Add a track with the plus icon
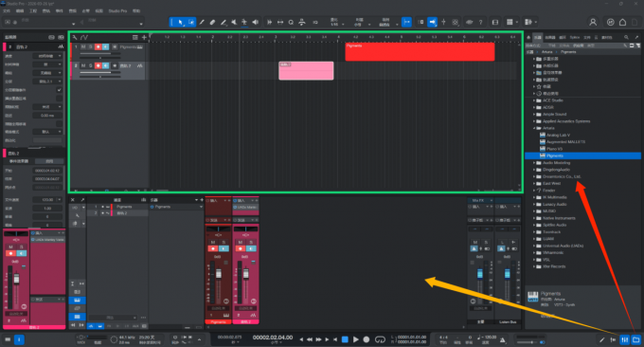644x347 pixels. (144, 37)
